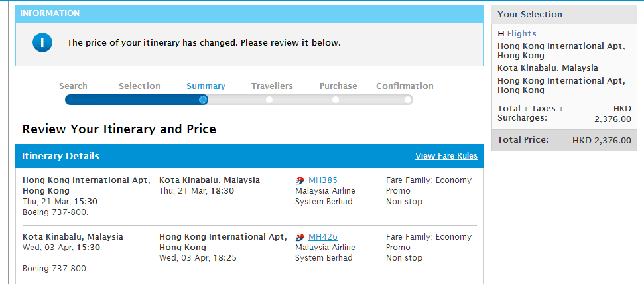Click the Summary progress bar marker

click(203, 100)
